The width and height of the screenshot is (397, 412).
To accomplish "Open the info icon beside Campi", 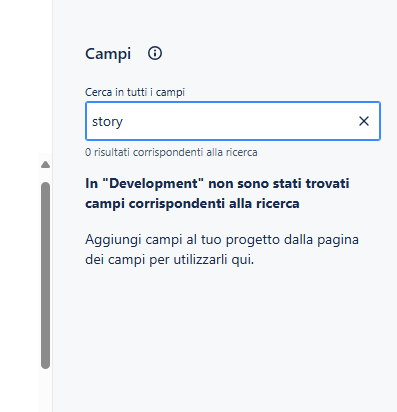I will tap(155, 53).
